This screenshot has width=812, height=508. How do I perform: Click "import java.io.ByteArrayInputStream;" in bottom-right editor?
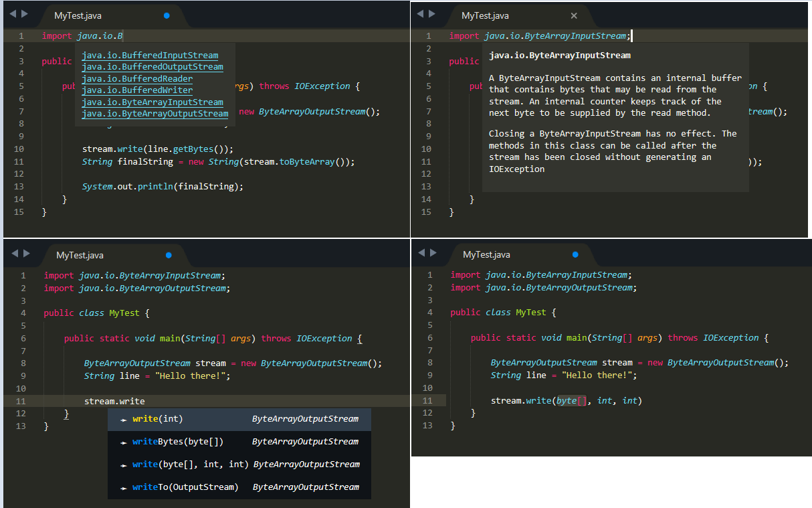coord(540,275)
